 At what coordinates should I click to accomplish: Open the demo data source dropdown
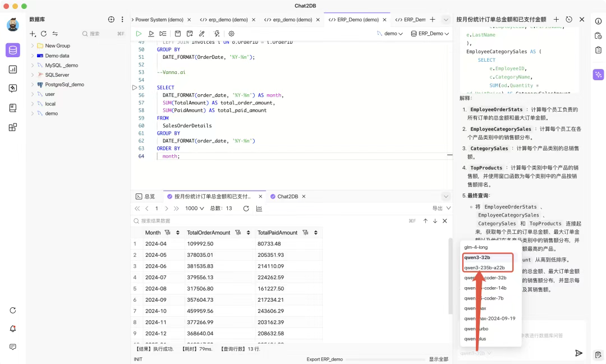click(x=390, y=34)
